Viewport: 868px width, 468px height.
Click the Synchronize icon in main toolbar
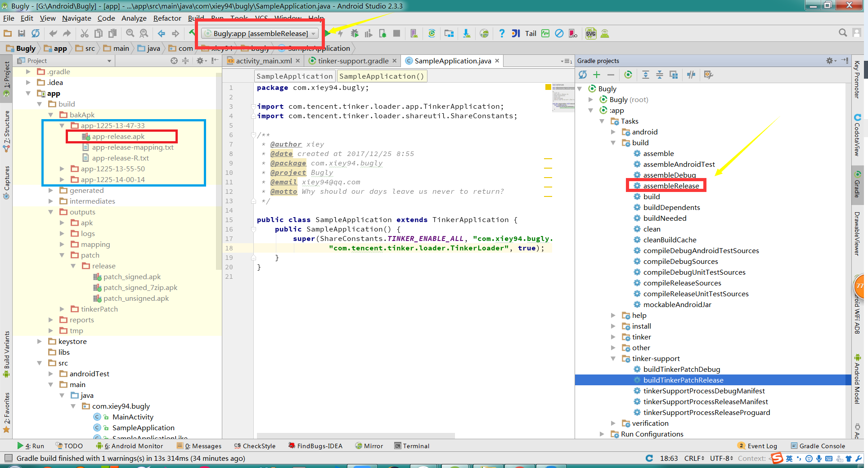tap(35, 33)
